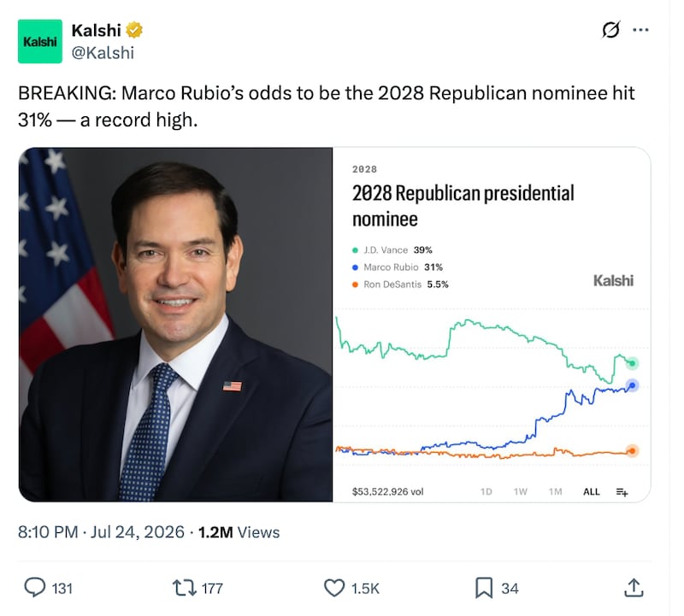The height and width of the screenshot is (616, 684).
Task: Bookmark this post
Action: [x=484, y=588]
